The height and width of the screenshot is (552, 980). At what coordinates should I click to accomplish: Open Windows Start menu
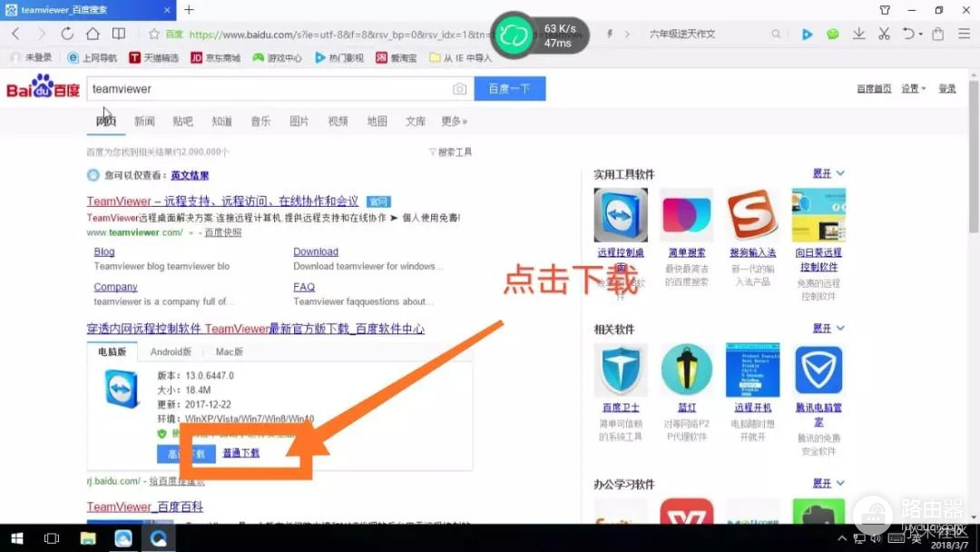tap(17, 537)
